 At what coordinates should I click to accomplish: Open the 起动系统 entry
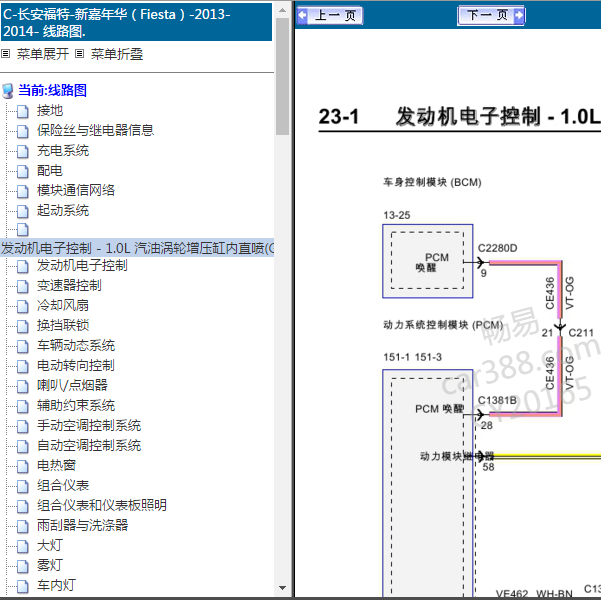click(63, 210)
